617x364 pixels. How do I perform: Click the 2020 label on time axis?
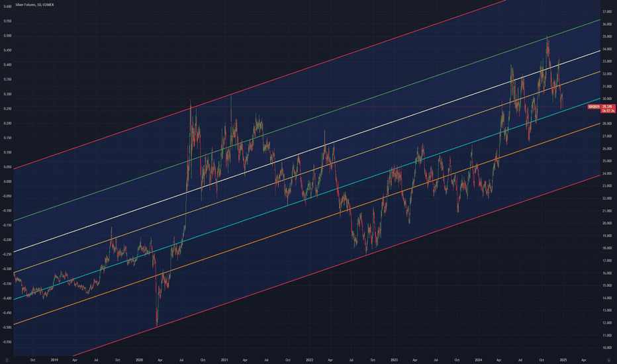pos(139,359)
